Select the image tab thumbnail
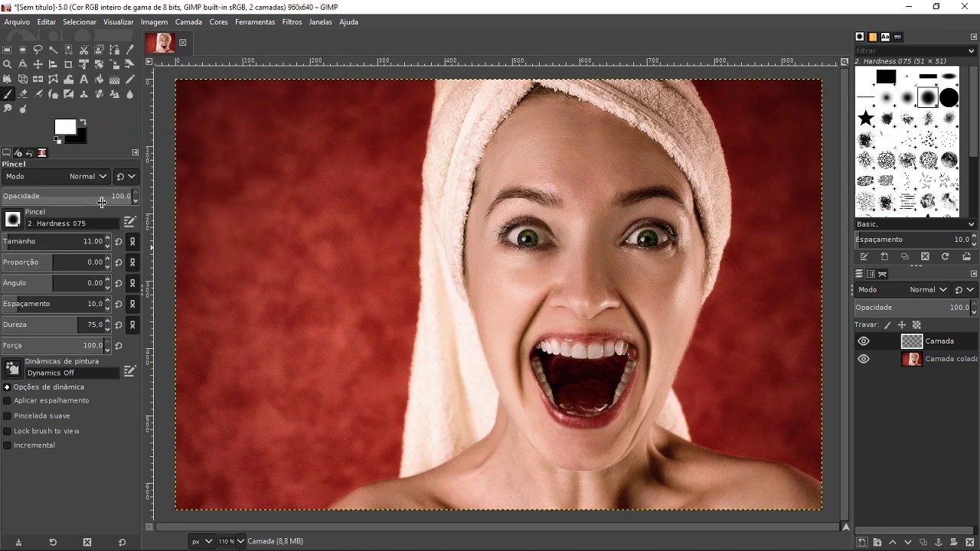The width and height of the screenshot is (980, 551). (x=161, y=43)
